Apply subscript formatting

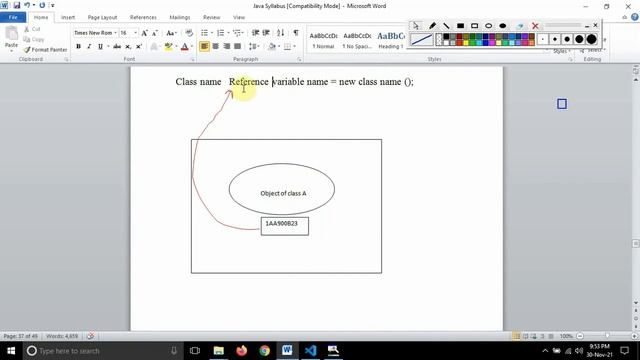(x=128, y=47)
